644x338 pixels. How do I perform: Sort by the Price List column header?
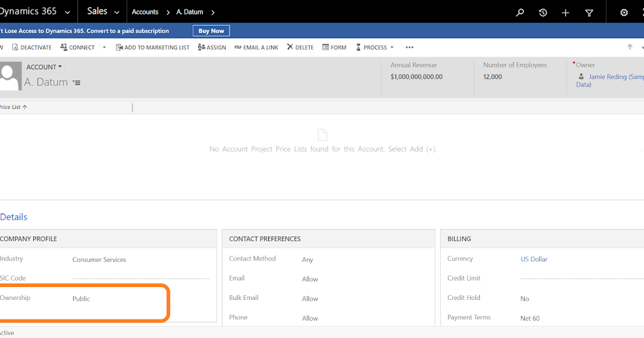[12, 107]
